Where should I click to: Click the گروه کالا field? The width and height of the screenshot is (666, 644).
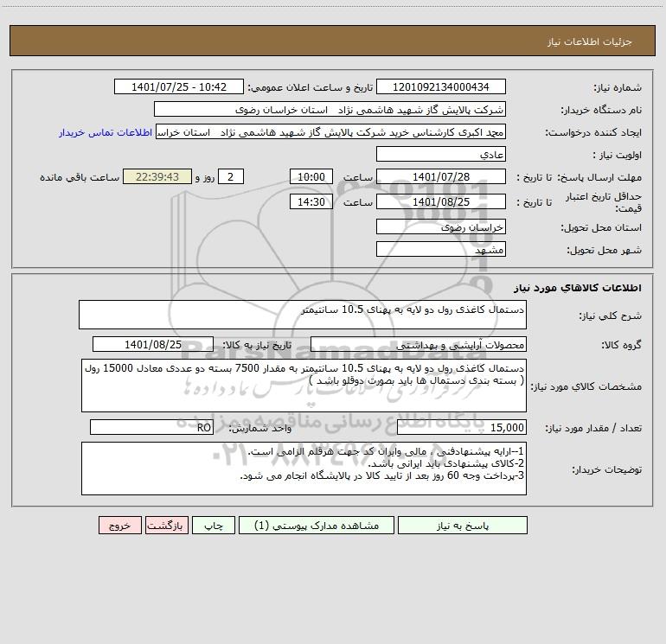point(419,344)
